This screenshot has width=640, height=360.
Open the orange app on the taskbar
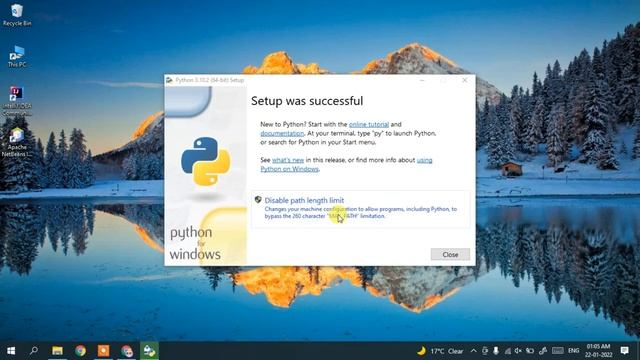[104, 351]
